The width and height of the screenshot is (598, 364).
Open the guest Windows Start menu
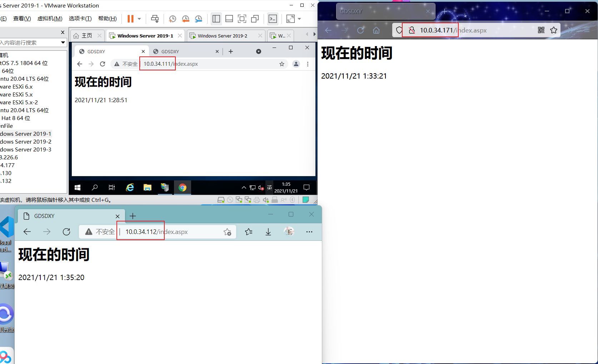(78, 188)
